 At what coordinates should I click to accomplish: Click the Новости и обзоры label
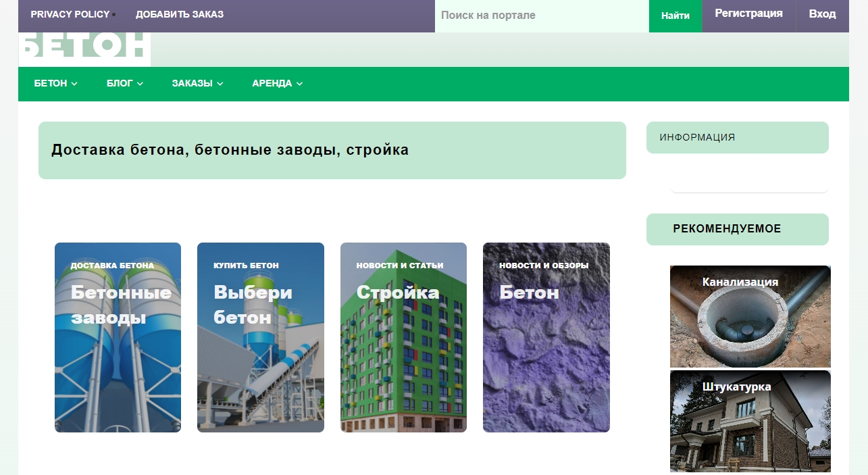(x=544, y=266)
